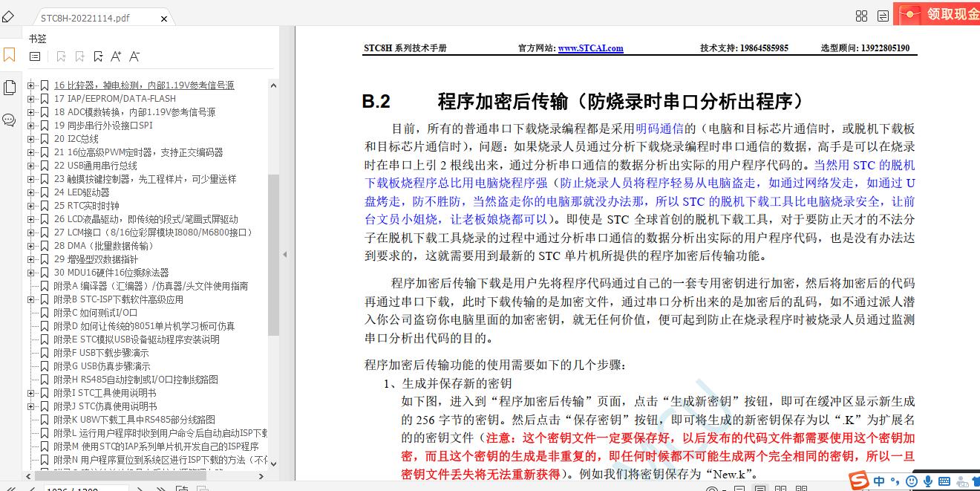Open the bookmark options dropdown icon

click(98, 56)
